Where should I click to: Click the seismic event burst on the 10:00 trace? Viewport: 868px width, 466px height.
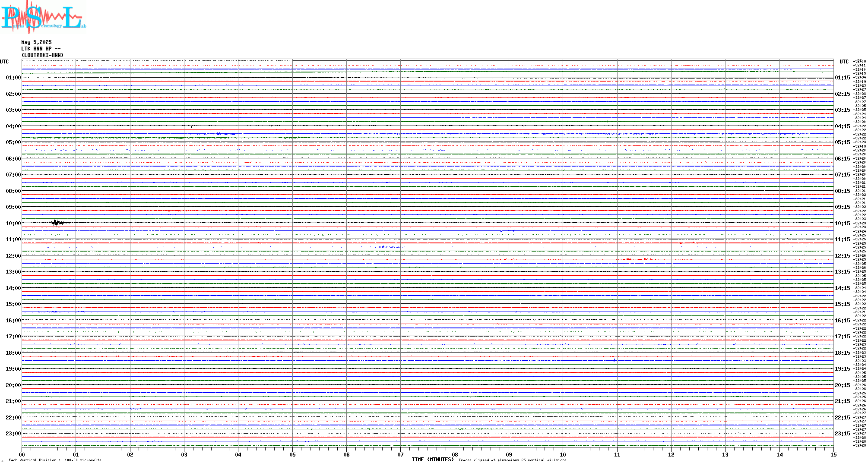point(58,223)
